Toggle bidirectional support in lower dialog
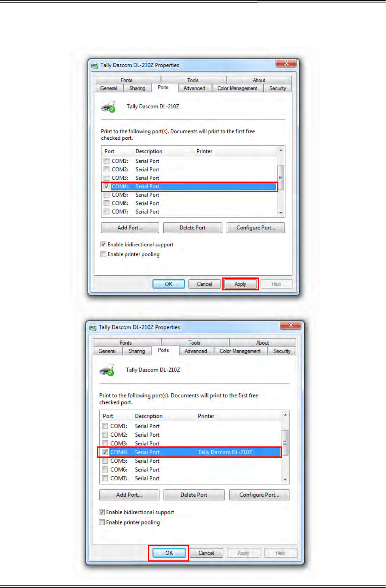 pyautogui.click(x=102, y=512)
